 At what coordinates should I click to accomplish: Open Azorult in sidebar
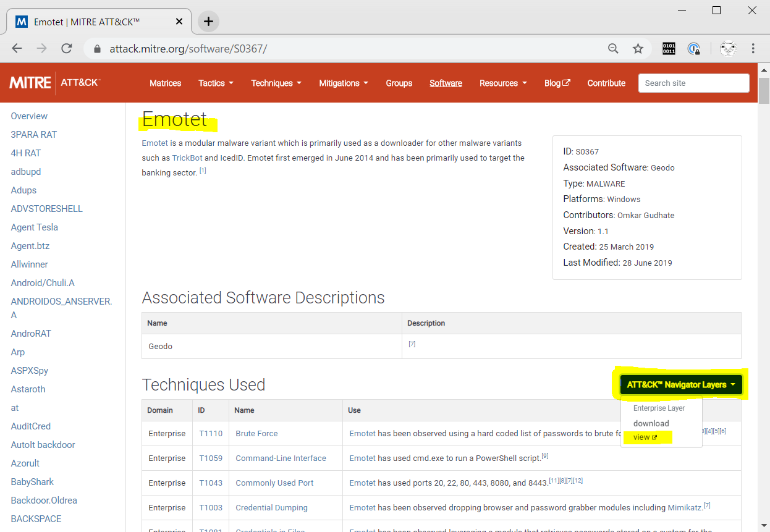pyautogui.click(x=25, y=463)
